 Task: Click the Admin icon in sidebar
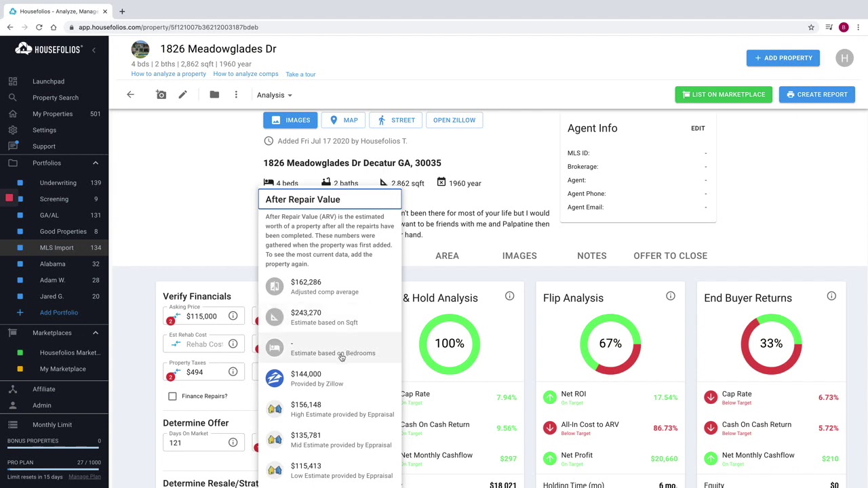click(x=13, y=405)
